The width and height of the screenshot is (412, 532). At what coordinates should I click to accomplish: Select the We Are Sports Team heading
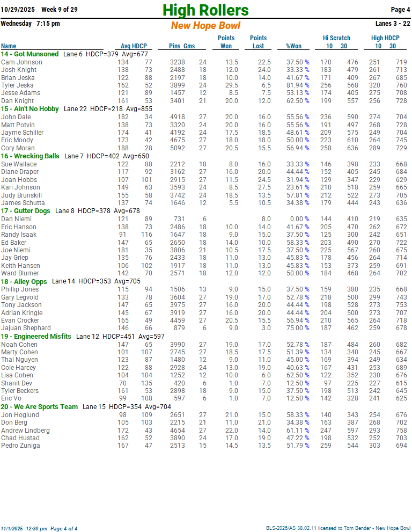click(39, 407)
